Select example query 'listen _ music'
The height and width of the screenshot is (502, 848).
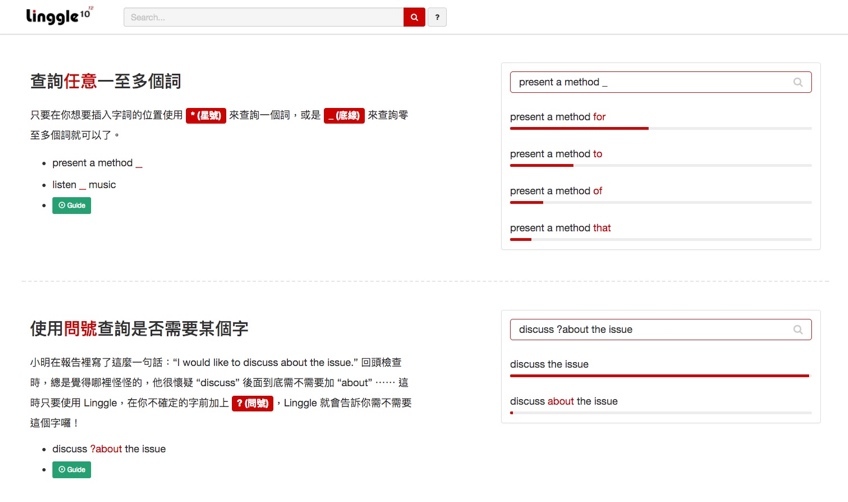tap(84, 184)
